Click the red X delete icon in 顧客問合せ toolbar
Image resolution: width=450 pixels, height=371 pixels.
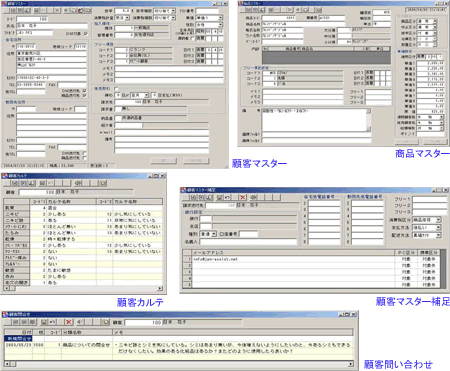[x=69, y=322]
